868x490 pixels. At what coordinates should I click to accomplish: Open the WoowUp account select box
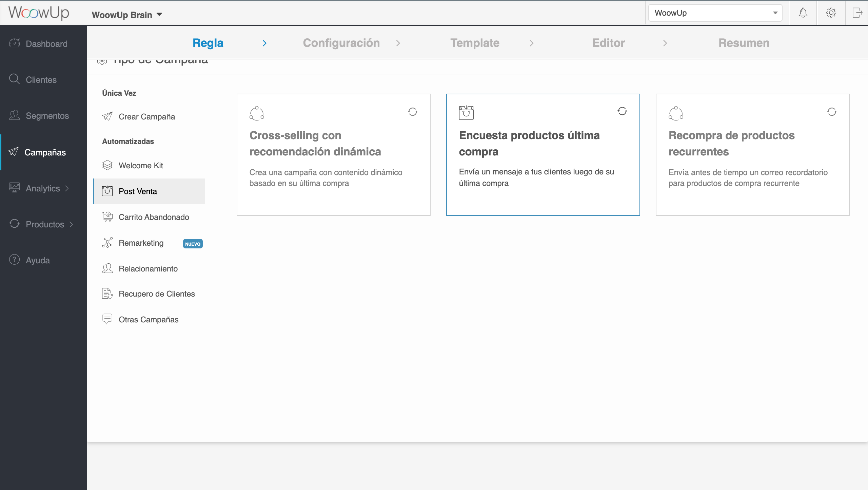point(715,13)
